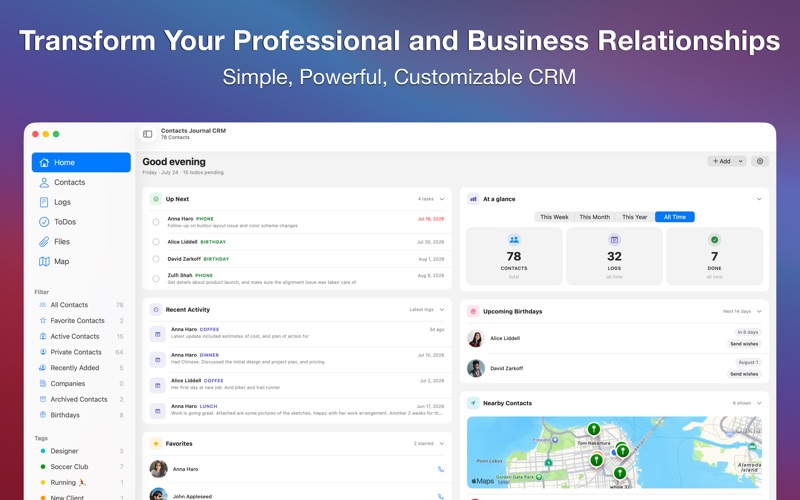
Task: Collapse the Recent Activity chevron
Action: 442,310
